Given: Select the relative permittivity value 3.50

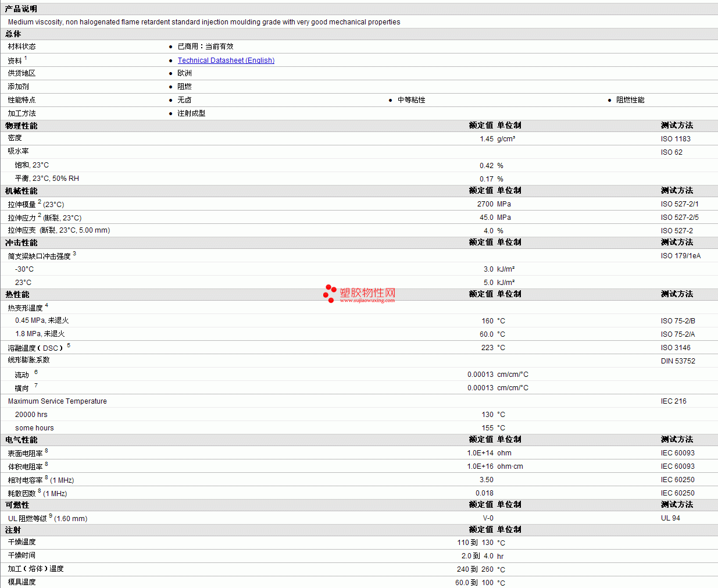Looking at the screenshot, I should point(487,480).
